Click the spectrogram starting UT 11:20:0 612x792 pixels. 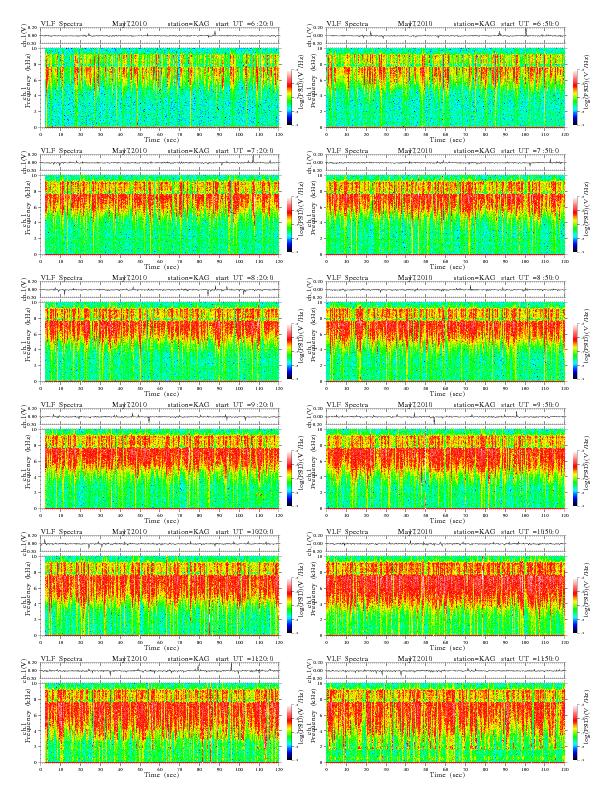tap(160, 723)
